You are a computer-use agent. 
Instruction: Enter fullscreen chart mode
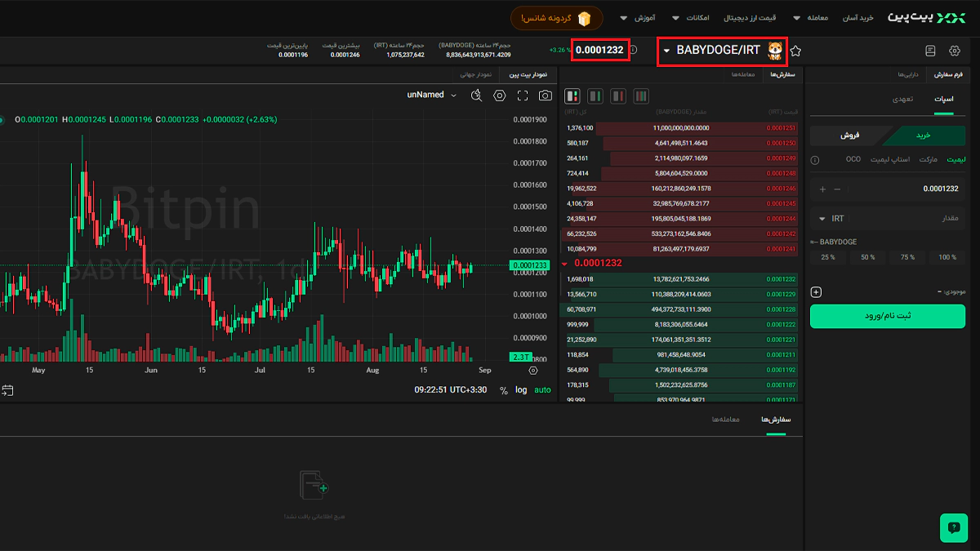(x=523, y=96)
